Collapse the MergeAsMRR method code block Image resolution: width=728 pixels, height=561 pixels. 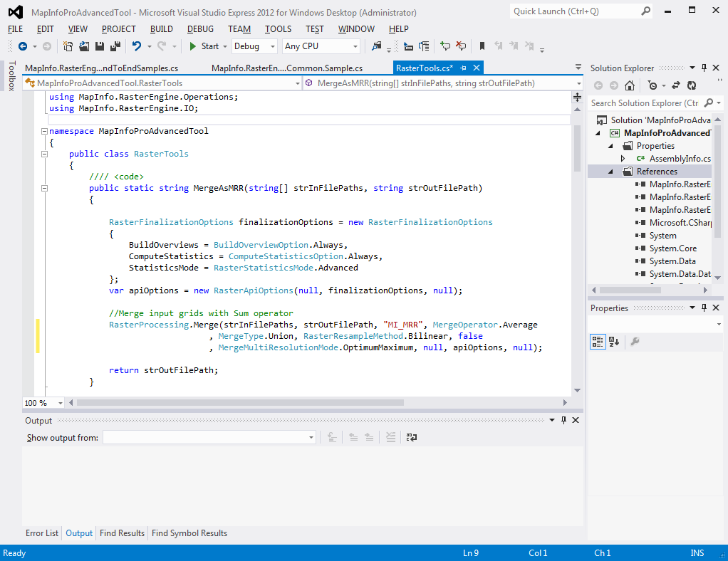click(x=45, y=189)
